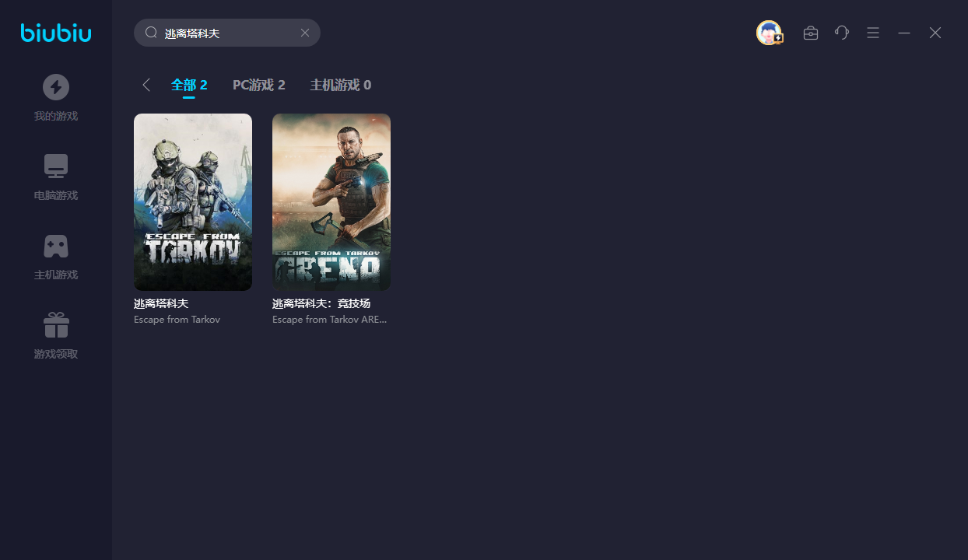Click the biubiu logo
The width and height of the screenshot is (968, 560).
coord(56,33)
